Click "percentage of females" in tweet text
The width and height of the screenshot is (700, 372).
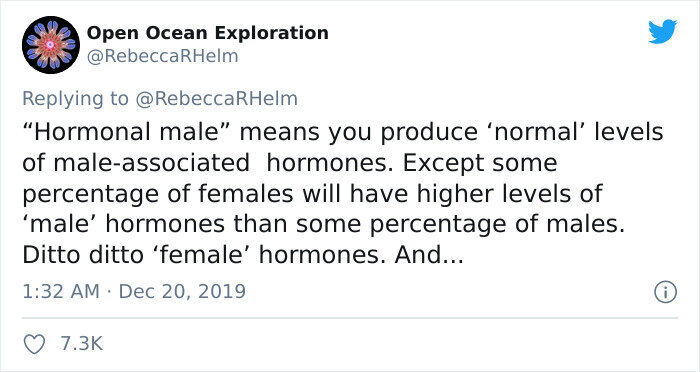(158, 194)
